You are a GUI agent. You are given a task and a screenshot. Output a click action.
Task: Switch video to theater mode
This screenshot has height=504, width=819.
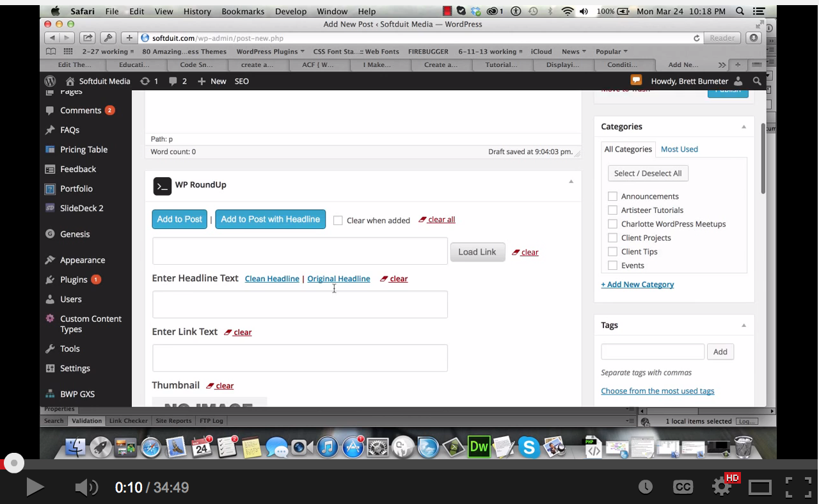760,487
